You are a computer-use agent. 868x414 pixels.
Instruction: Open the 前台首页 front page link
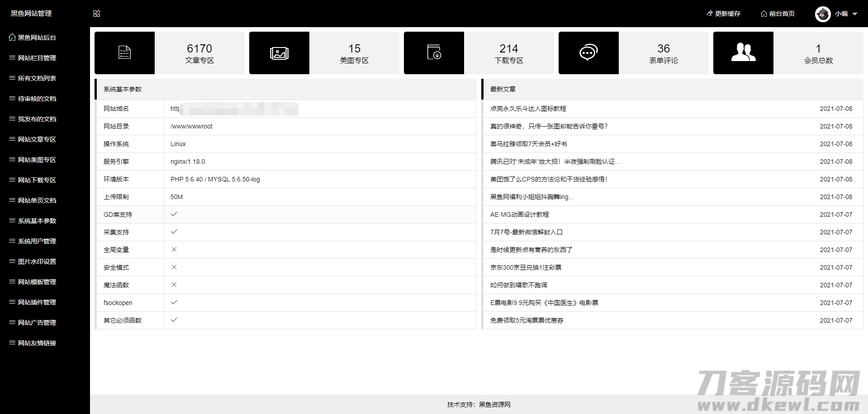[x=778, y=14]
